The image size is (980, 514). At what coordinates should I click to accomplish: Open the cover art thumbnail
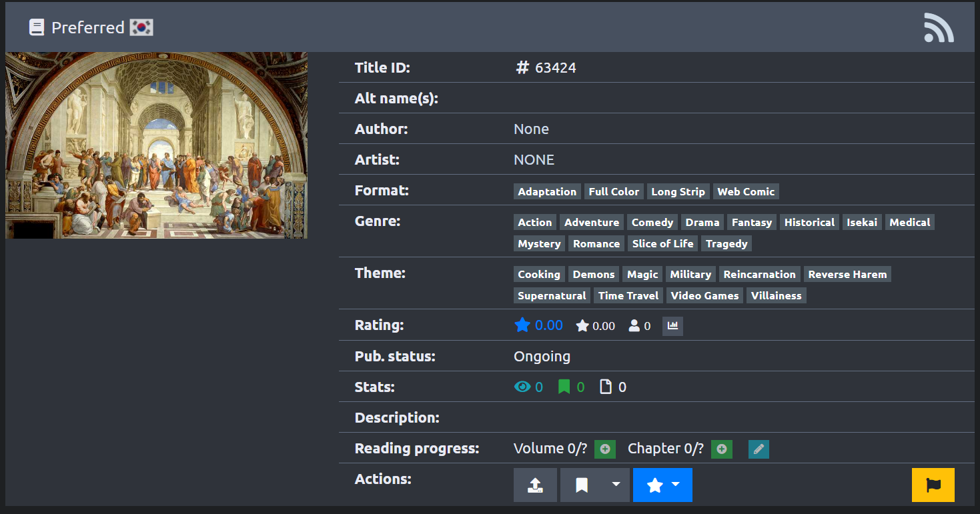(156, 145)
